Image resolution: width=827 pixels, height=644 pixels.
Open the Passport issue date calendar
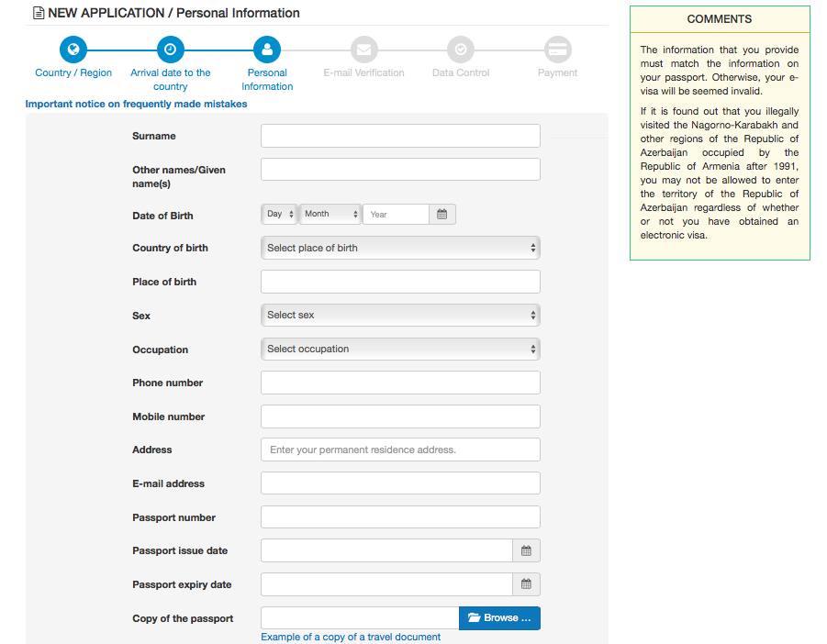point(526,550)
